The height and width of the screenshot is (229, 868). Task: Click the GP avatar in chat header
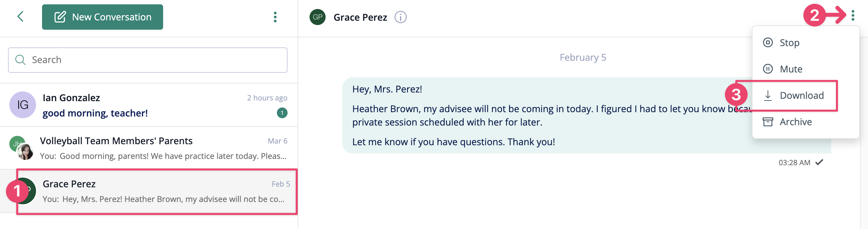click(x=318, y=17)
